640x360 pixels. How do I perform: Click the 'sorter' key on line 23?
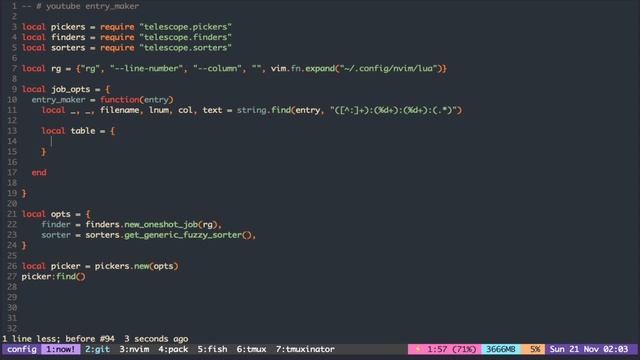(x=56, y=235)
